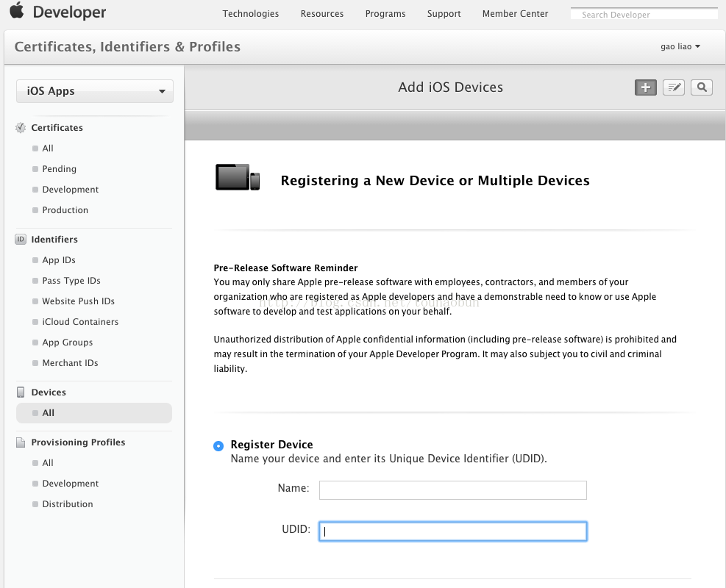This screenshot has height=588, width=726.
Task: Click the Add iOS Devices title
Action: pos(450,87)
